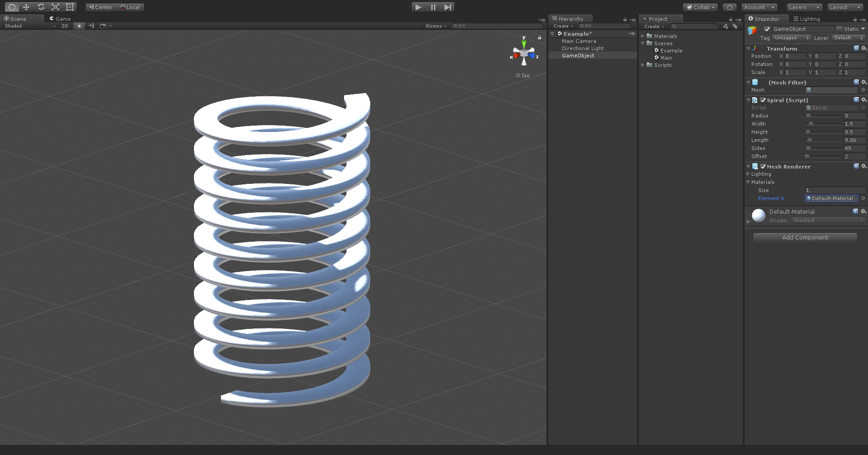This screenshot has height=455, width=868.
Task: Toggle 2D view mode
Action: 65,26
